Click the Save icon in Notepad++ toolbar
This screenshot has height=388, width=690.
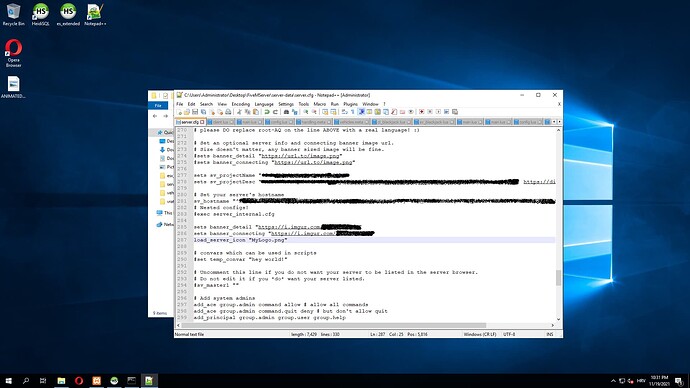tap(195, 112)
